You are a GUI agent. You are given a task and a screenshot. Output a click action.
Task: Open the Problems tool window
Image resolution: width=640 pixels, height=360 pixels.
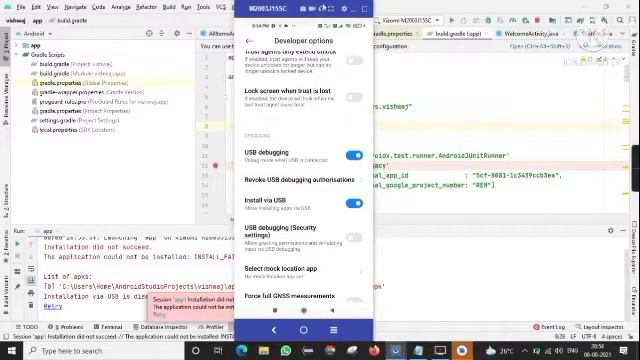66,327
